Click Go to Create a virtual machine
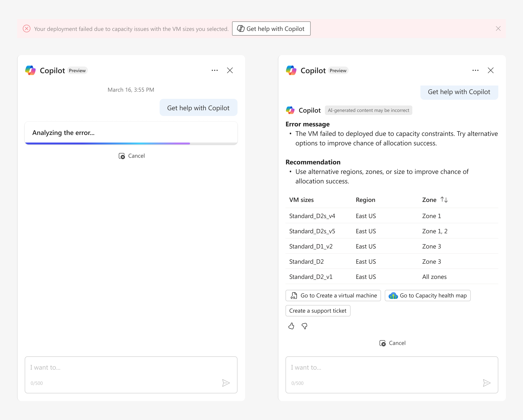This screenshot has height=420, width=523. 333,296
